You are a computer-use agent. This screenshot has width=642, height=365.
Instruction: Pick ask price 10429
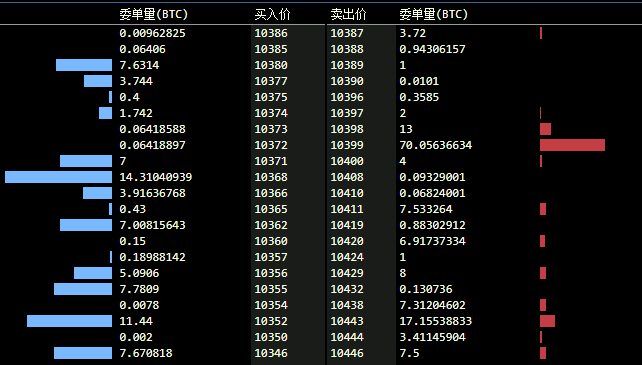coord(347,273)
